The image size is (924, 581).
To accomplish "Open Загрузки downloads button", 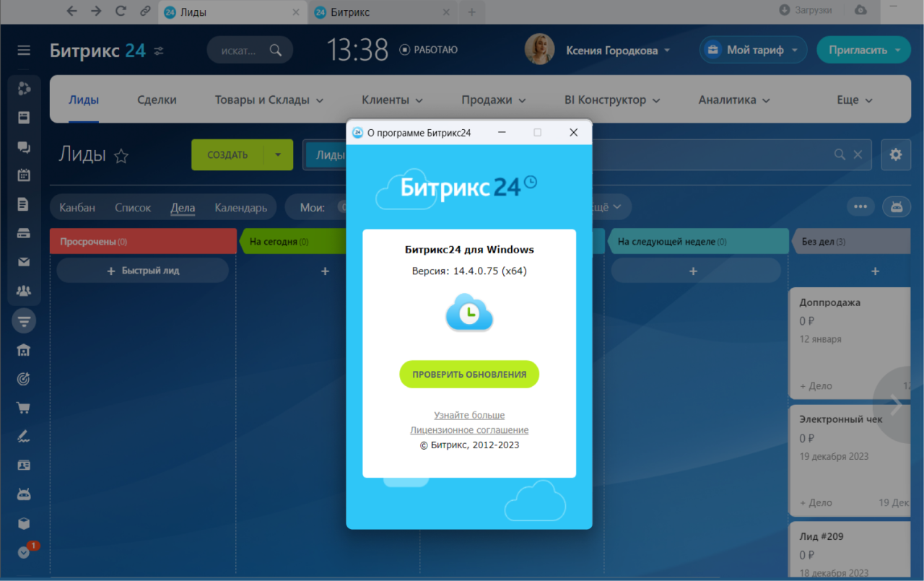I will (x=806, y=10).
